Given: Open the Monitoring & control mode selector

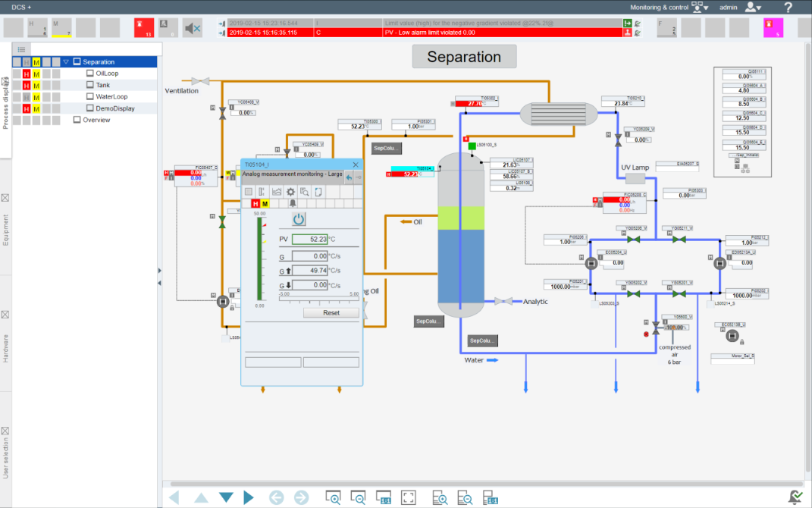Looking at the screenshot, I should point(700,8).
